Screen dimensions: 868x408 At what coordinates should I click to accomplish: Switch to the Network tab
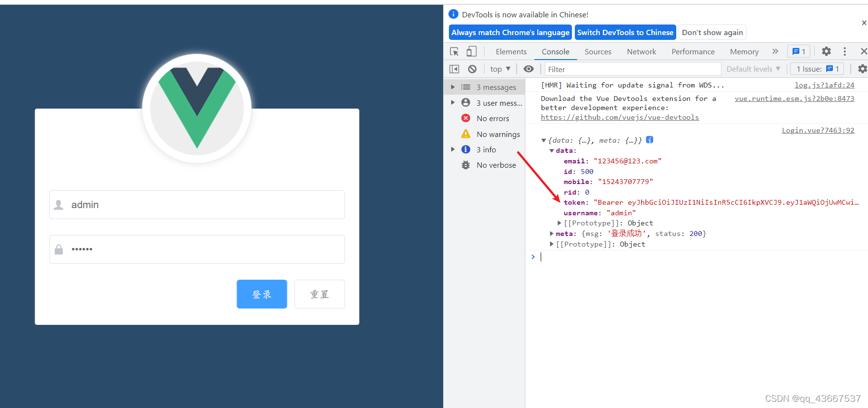tap(641, 51)
